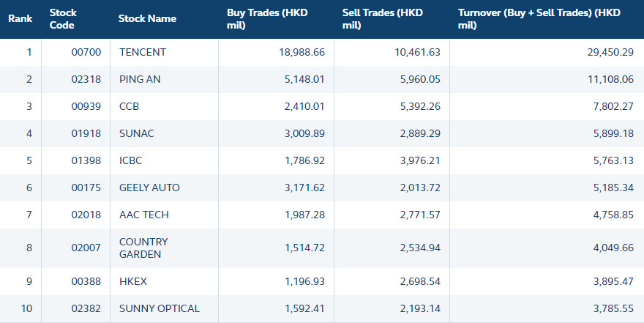644x323 pixels.
Task: Select the PING AN stock name
Action: click(x=141, y=79)
